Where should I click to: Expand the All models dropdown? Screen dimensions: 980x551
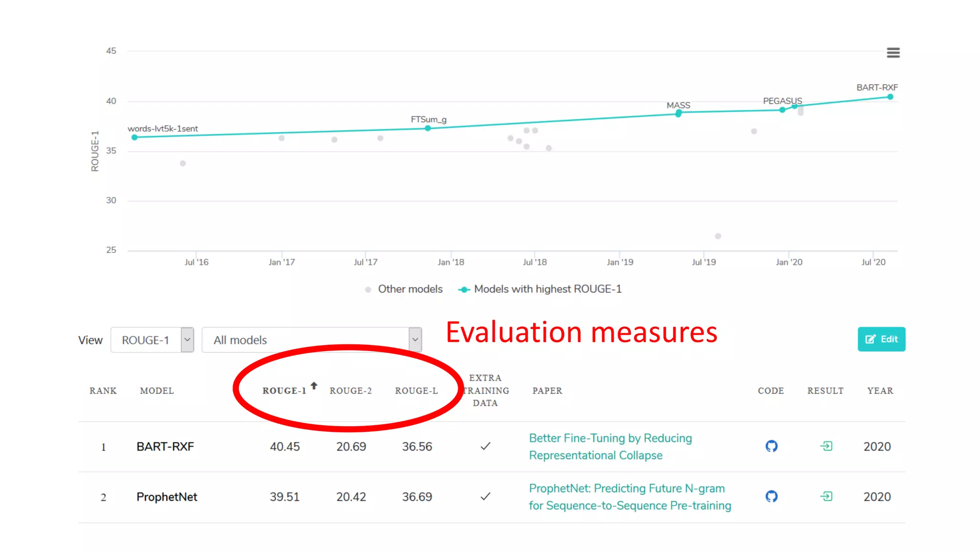(312, 340)
